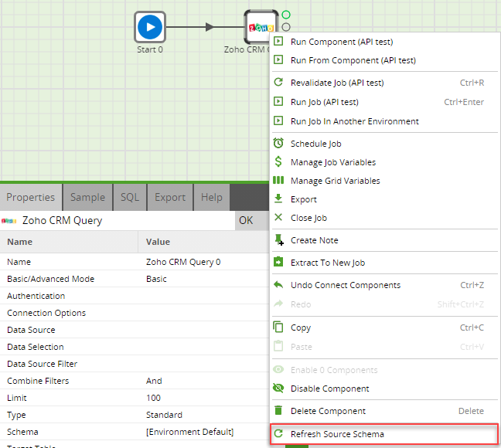Viewport: 501px width, 448px height.
Task: Click the Basic mode value
Action: click(156, 279)
